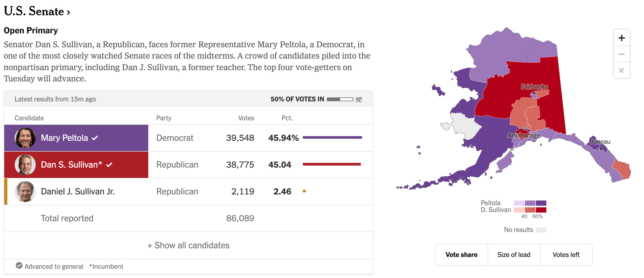Screen dimensions: 644x278
Task: Click Mary Peltola's portrait photo
Action: tap(25, 138)
